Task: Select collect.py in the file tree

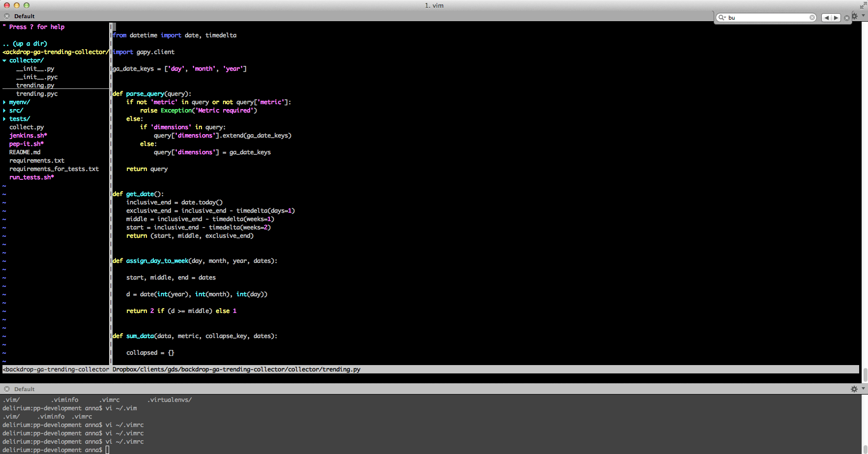Action: pos(27,127)
